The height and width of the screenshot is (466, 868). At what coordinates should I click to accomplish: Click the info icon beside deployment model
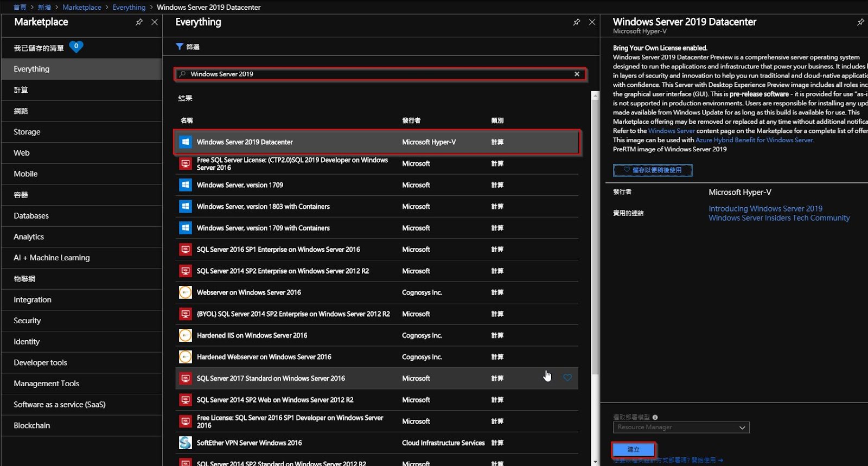click(655, 417)
